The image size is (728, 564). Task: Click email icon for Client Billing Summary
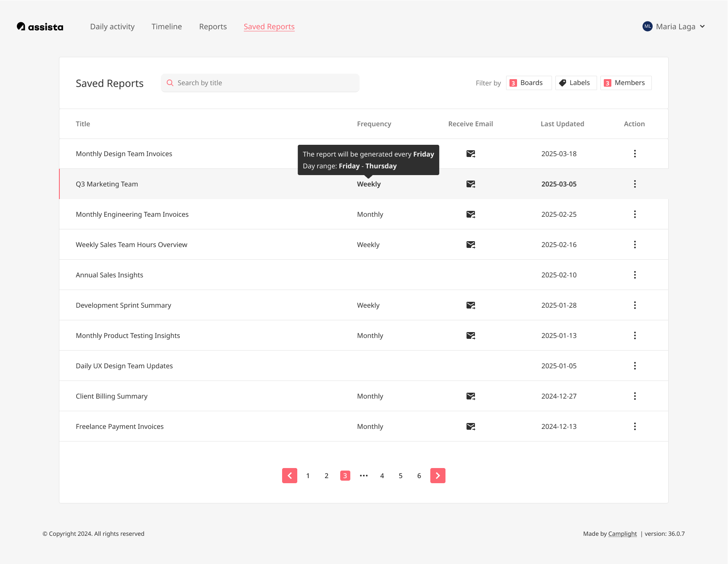pyautogui.click(x=471, y=396)
